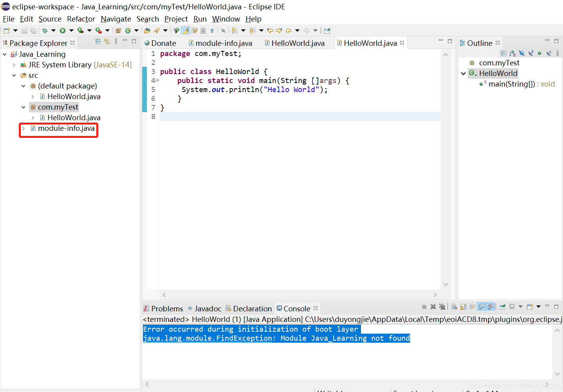Click the Open Console icon
This screenshot has width=563, height=392.
(x=530, y=307)
